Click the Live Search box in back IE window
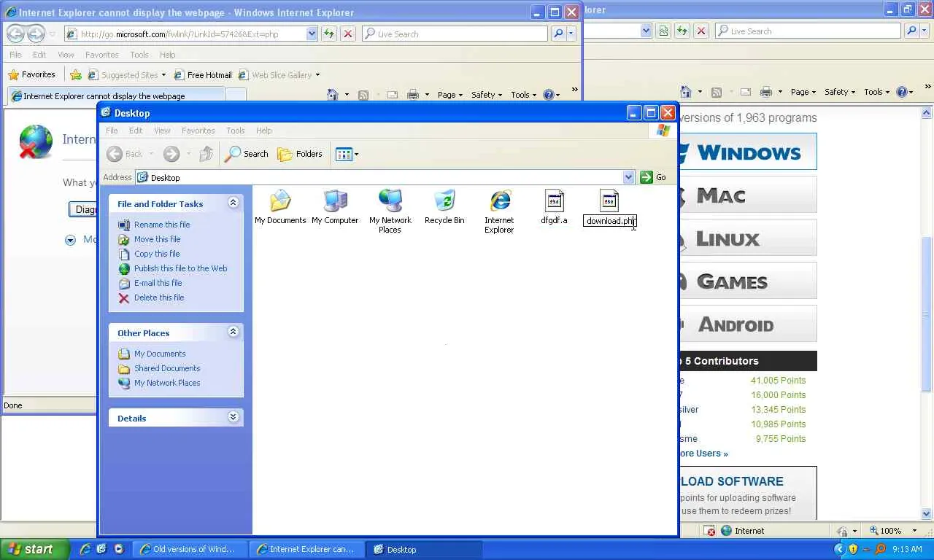934x560 pixels. point(808,31)
